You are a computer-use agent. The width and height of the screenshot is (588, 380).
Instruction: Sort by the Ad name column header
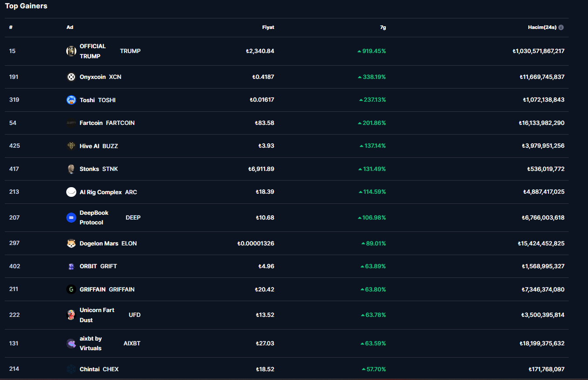[70, 27]
